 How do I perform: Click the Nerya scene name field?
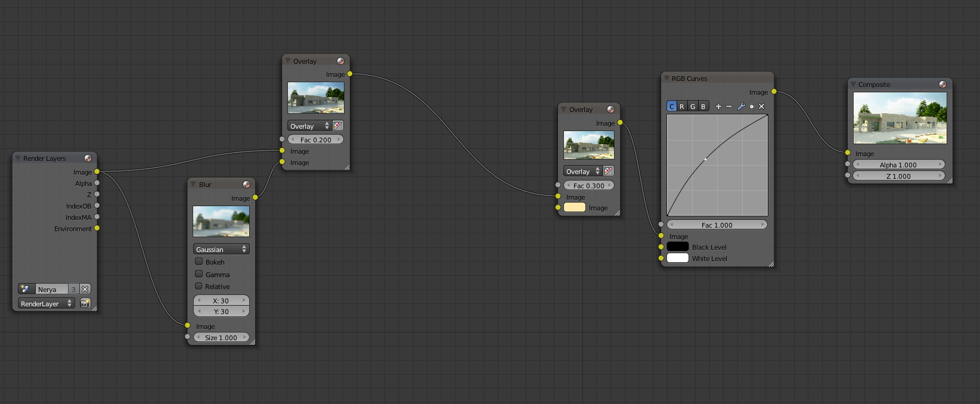pyautogui.click(x=51, y=289)
